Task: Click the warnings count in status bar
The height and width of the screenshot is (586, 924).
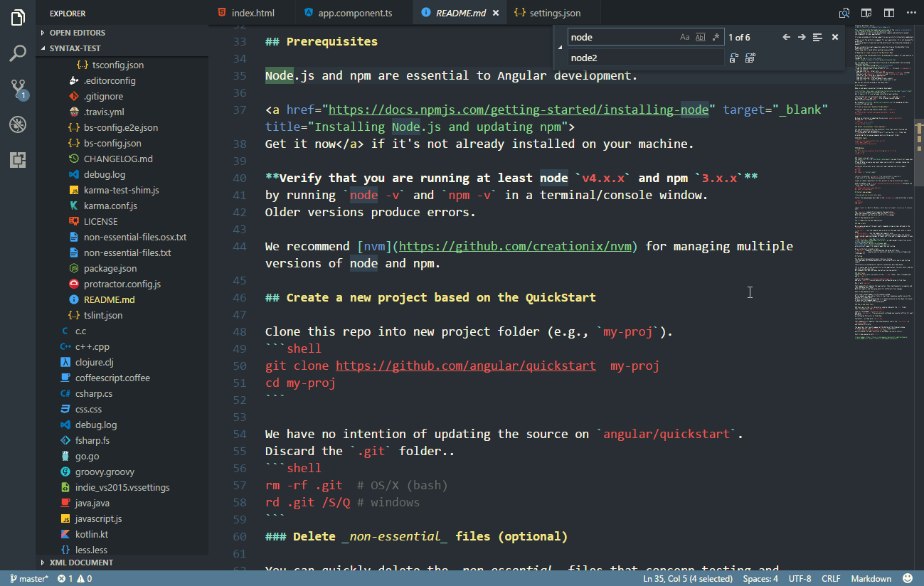Action: click(84, 579)
